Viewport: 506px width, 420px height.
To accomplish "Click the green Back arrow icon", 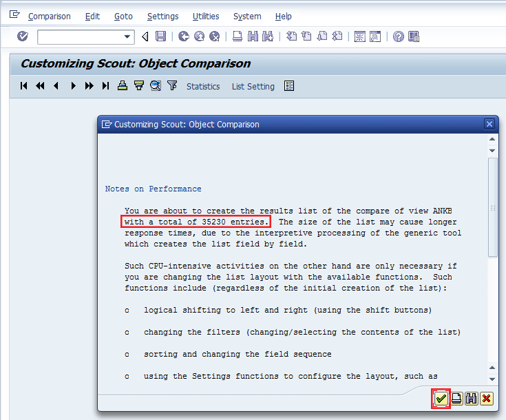I will (183, 36).
